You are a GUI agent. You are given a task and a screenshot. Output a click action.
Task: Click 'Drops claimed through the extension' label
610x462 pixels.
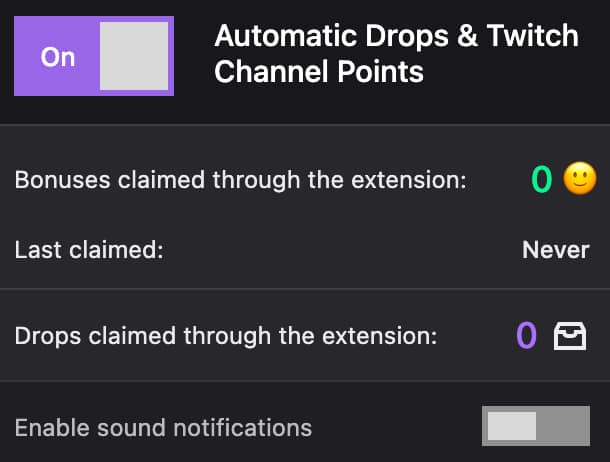[226, 336]
